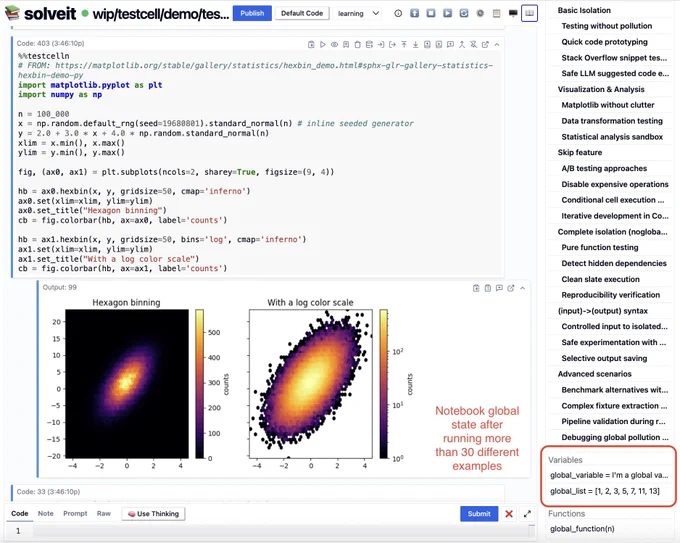The width and height of the screenshot is (680, 543).
Task: Click the Default Code button
Action: pyautogui.click(x=302, y=13)
